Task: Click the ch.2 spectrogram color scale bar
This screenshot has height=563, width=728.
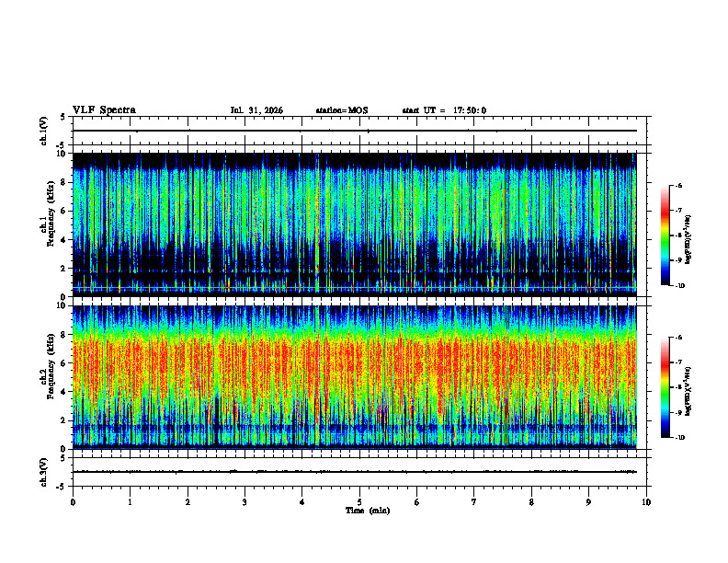Action: 665,387
